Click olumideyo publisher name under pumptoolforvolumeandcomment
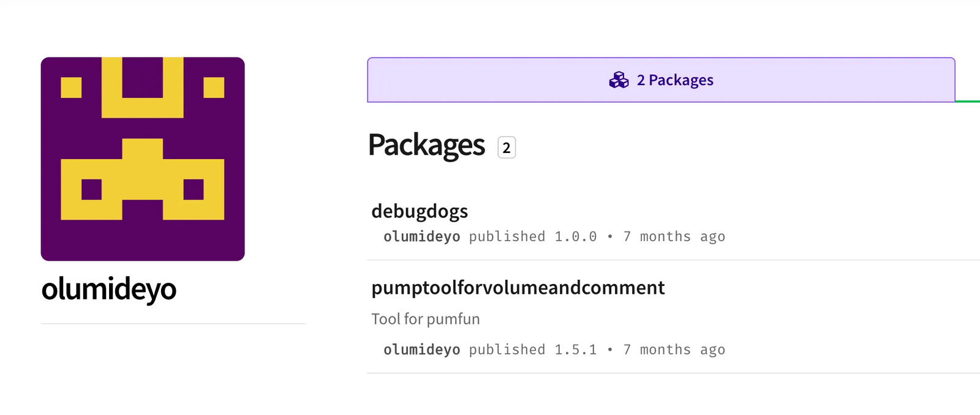The image size is (980, 415). (x=421, y=350)
